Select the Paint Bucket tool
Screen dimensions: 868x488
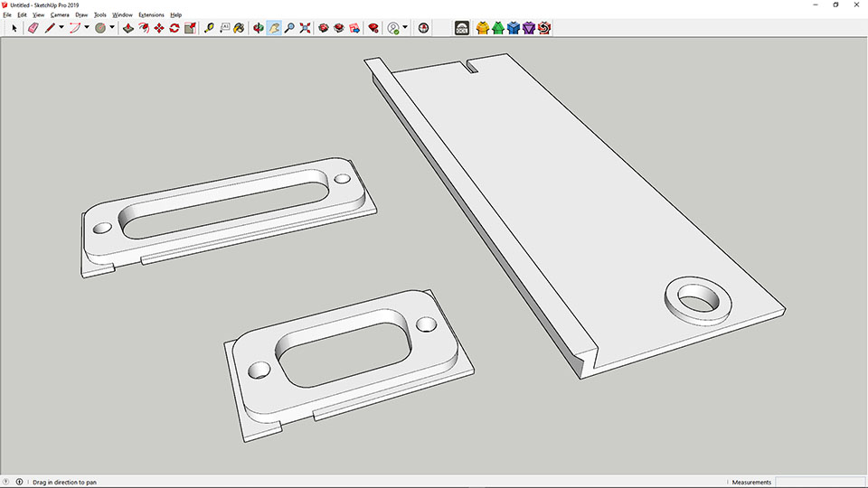[x=239, y=28]
